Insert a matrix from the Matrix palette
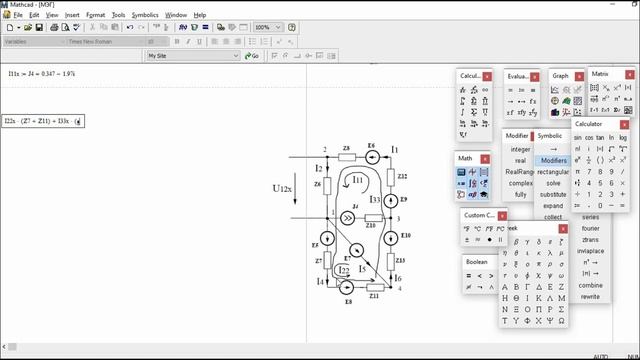640x360 pixels. pos(594,87)
